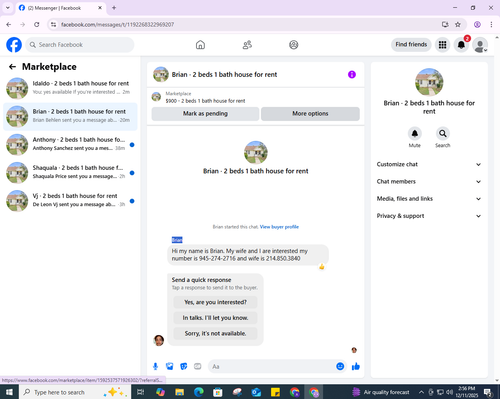The height and width of the screenshot is (399, 500).
Task: Open View buyer profile link
Action: (279, 227)
